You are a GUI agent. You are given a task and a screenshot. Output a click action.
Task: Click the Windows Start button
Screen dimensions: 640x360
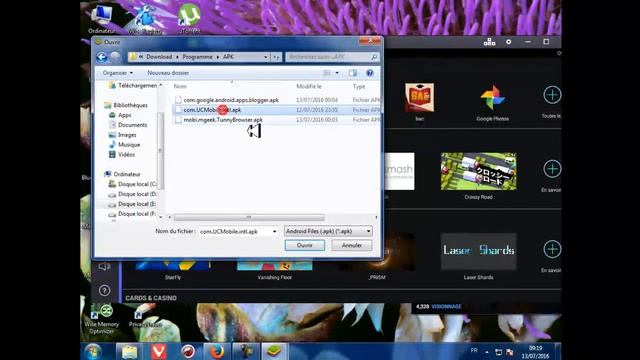(93, 351)
